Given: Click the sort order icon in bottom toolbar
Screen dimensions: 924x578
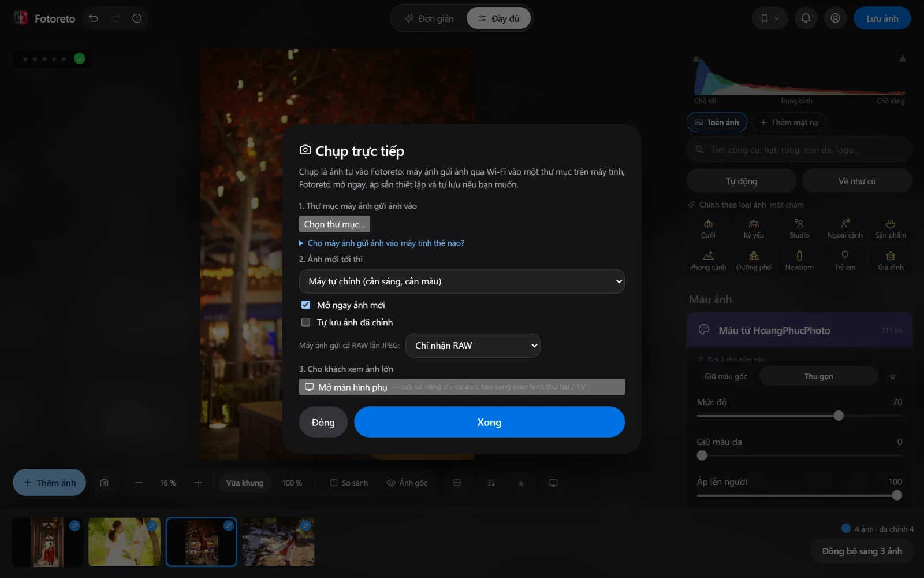Looking at the screenshot, I should (x=491, y=483).
